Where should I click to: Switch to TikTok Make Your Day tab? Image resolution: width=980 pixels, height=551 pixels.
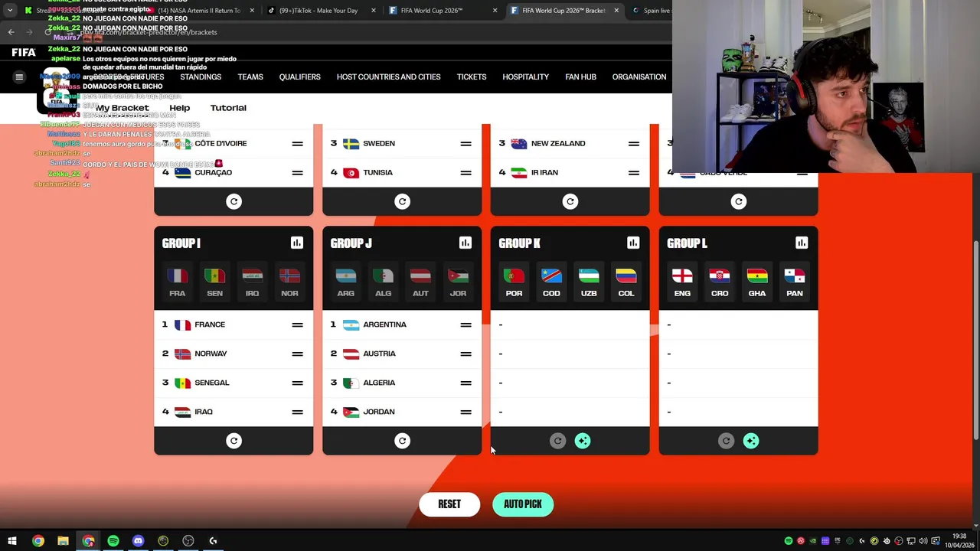pyautogui.click(x=322, y=11)
